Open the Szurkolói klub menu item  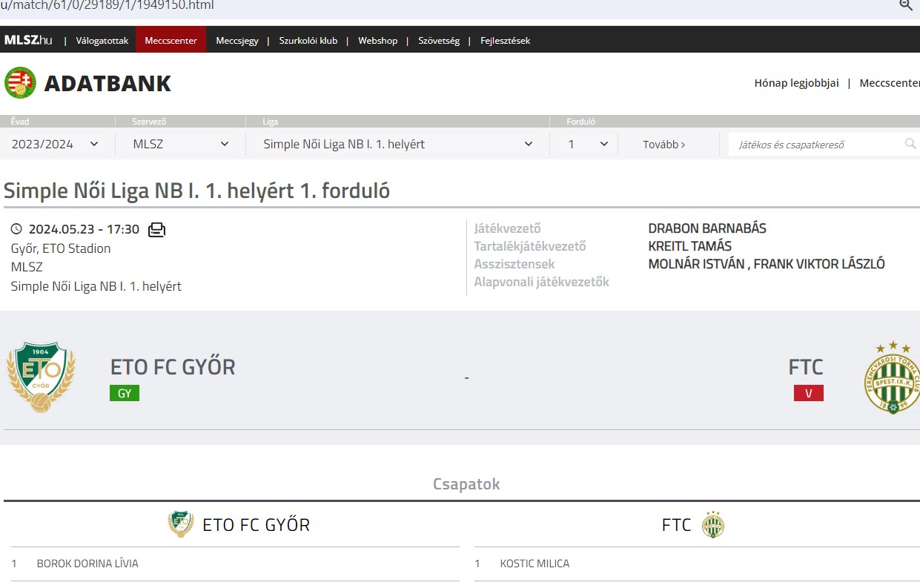tap(308, 41)
